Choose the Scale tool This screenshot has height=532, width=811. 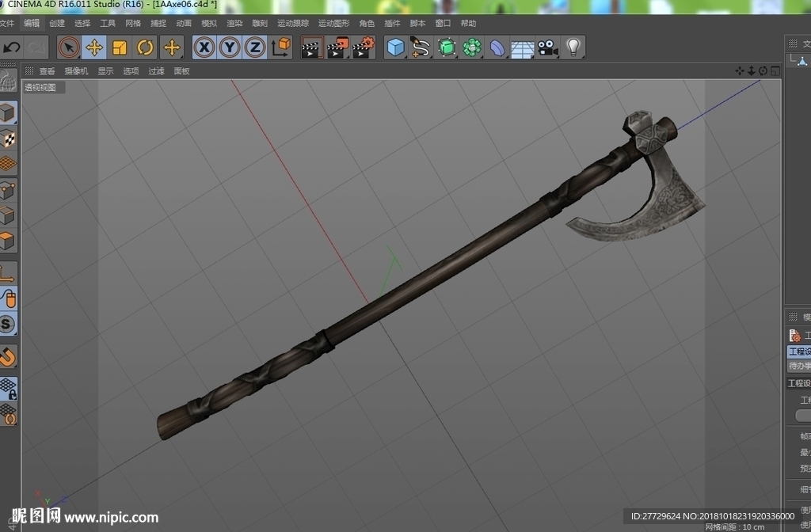(120, 47)
